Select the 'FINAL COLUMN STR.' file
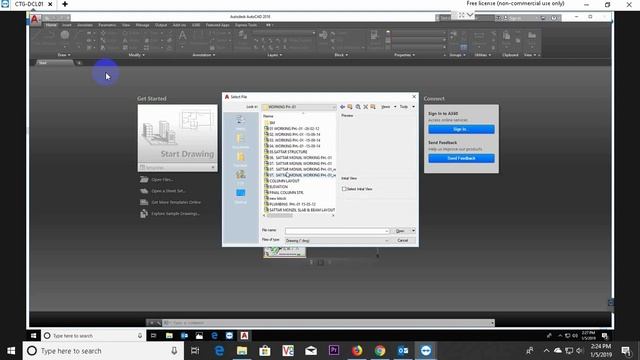 pyautogui.click(x=284, y=192)
